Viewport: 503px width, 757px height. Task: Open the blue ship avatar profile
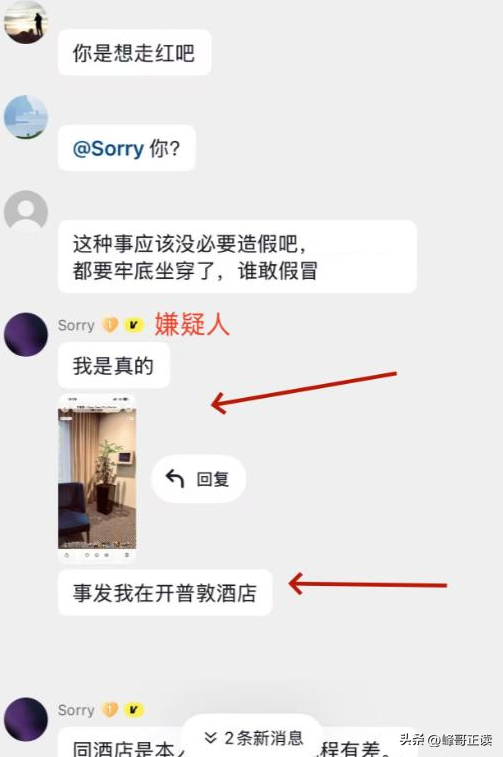pos(26,117)
